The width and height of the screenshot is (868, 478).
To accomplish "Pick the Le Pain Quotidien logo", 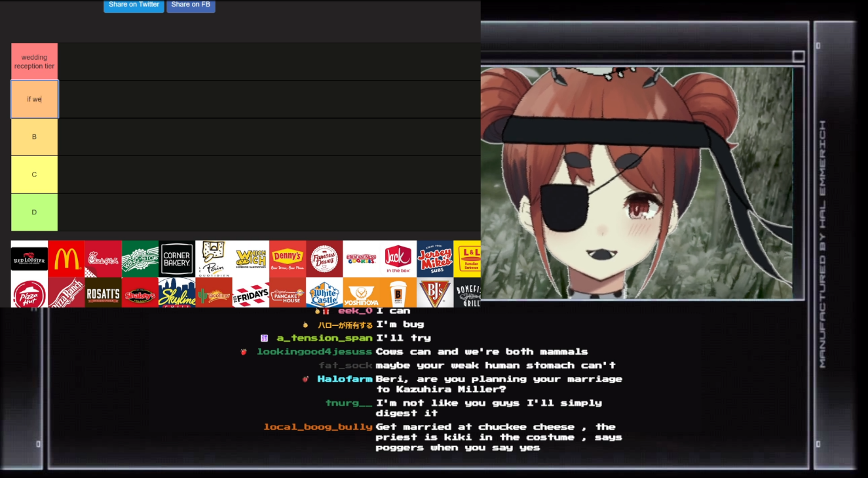I will [214, 259].
